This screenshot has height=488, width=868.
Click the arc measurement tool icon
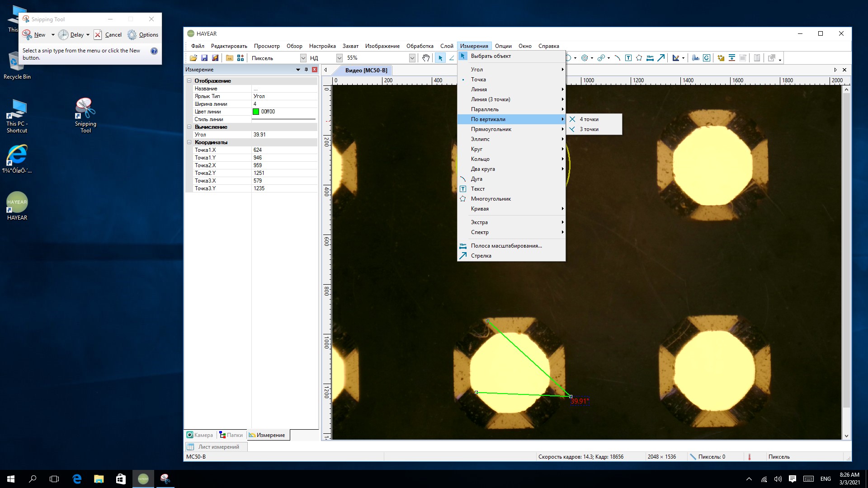[617, 58]
